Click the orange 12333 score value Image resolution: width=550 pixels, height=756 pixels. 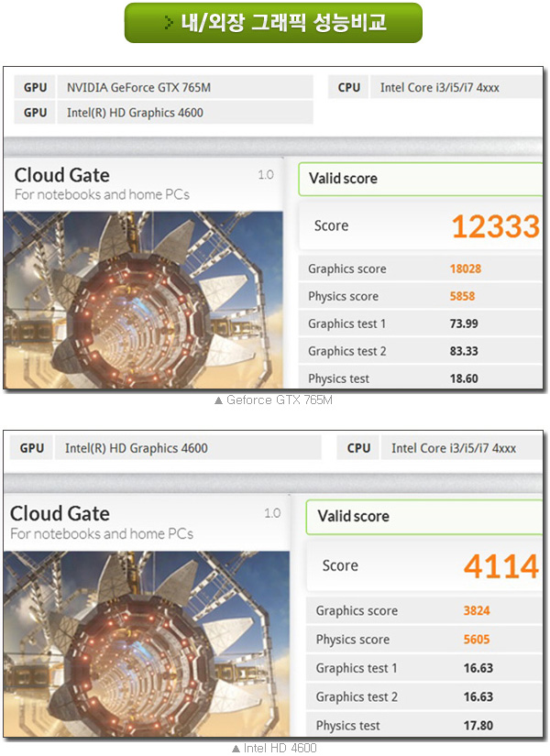pyautogui.click(x=496, y=226)
